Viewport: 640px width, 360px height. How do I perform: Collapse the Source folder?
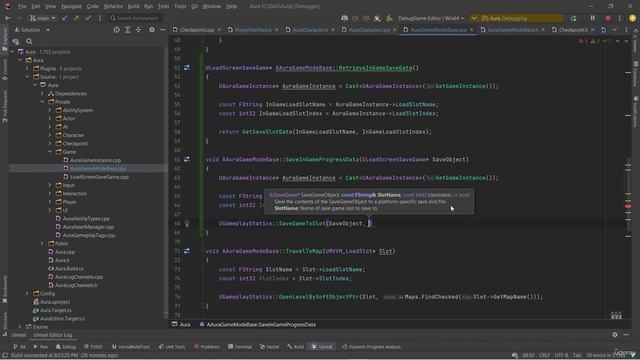(27, 77)
